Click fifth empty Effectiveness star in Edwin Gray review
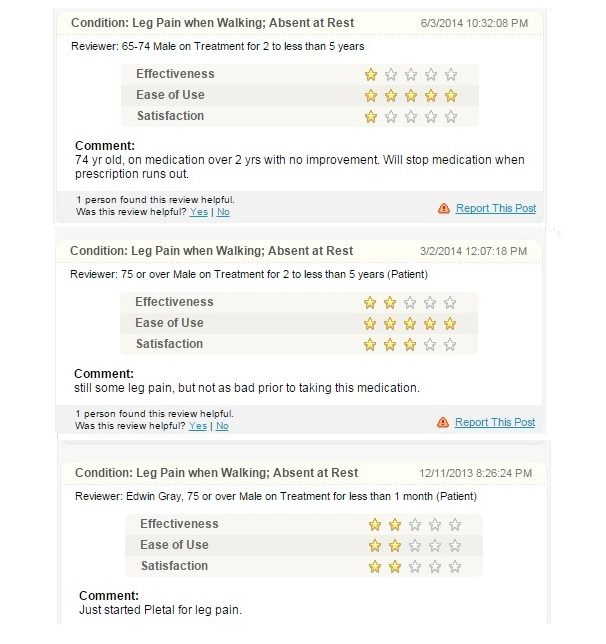606x644 pixels. click(x=455, y=525)
